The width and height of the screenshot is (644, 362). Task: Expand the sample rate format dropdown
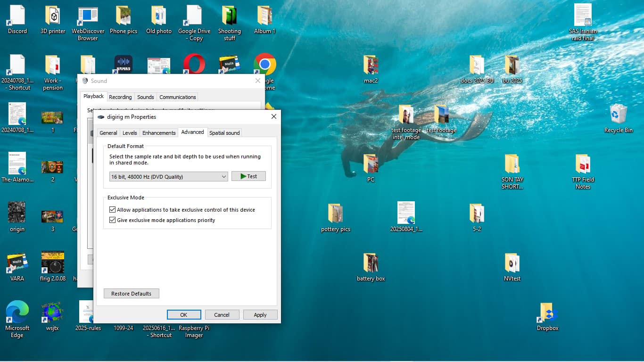coord(223,177)
